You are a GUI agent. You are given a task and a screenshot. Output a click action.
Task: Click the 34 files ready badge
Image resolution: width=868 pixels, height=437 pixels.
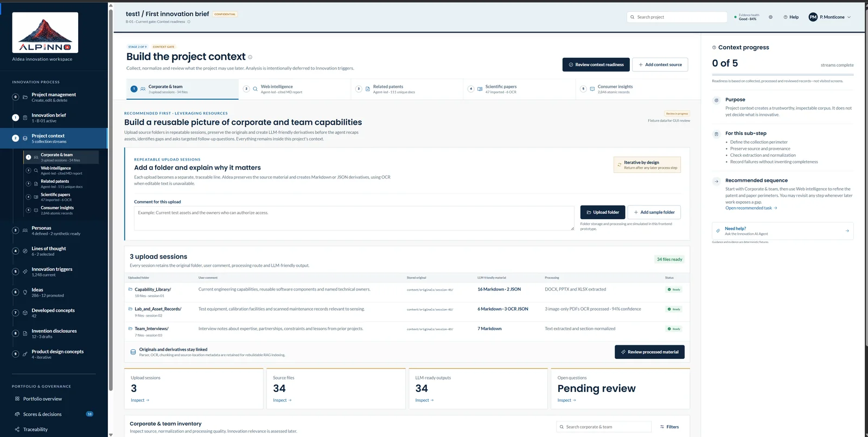[x=669, y=259]
